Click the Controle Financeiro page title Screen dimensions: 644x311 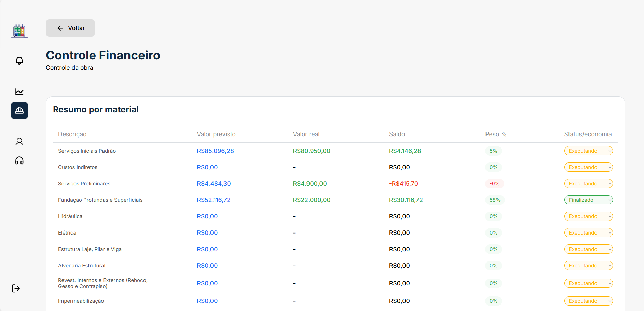(x=103, y=55)
